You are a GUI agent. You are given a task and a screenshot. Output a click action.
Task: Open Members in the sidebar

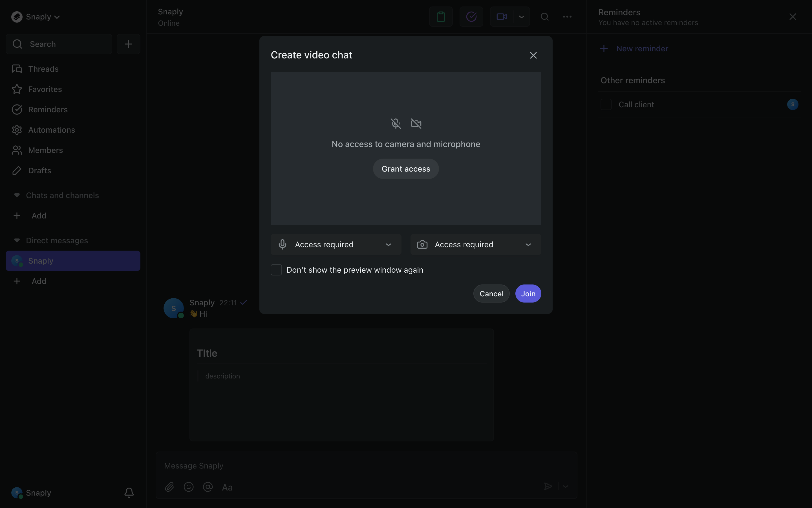coord(73,150)
